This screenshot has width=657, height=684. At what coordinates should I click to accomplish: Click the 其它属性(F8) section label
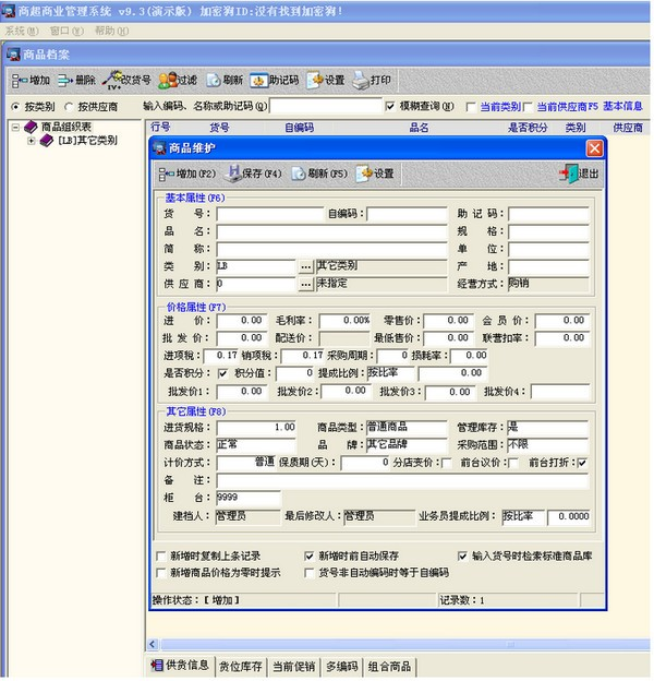196,412
